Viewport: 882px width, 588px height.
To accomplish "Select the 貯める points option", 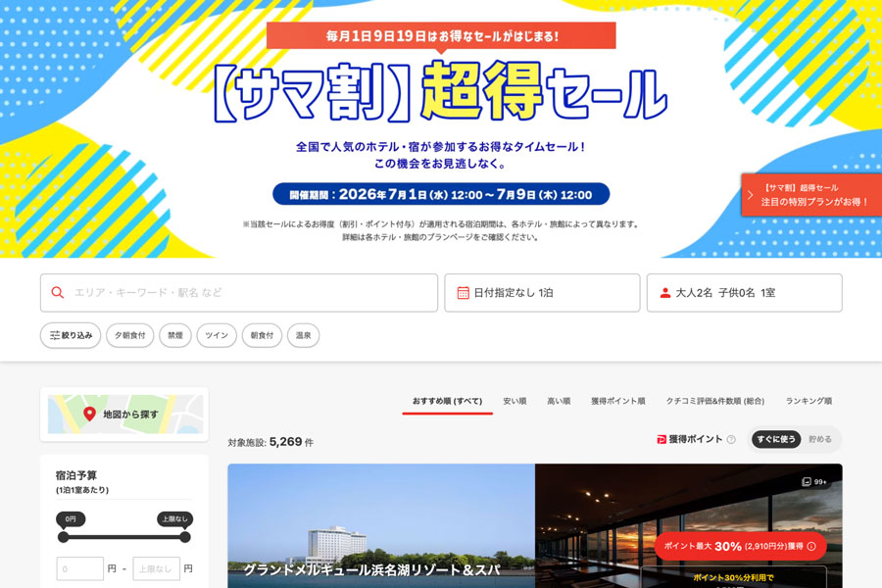I will (x=820, y=439).
